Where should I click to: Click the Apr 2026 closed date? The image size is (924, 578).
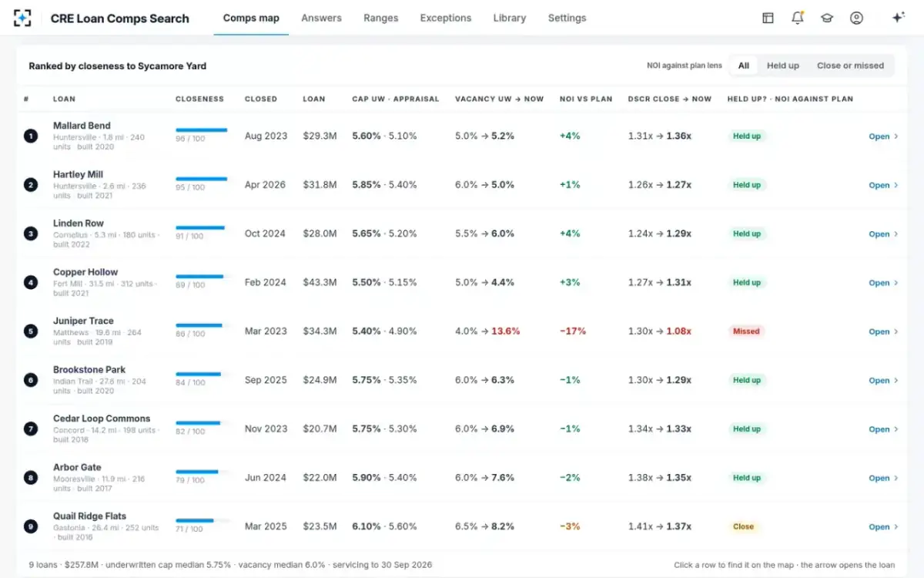click(265, 185)
